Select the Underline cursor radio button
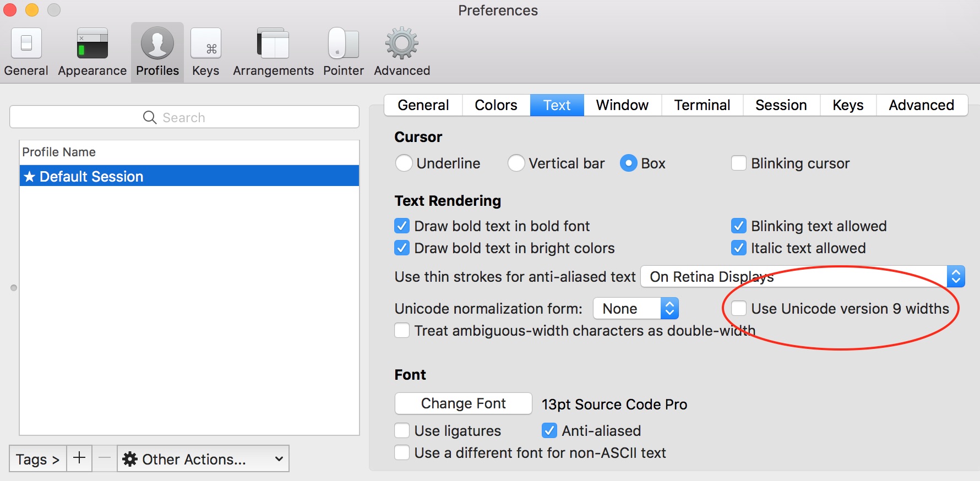Image resolution: width=980 pixels, height=481 pixels. 404,163
